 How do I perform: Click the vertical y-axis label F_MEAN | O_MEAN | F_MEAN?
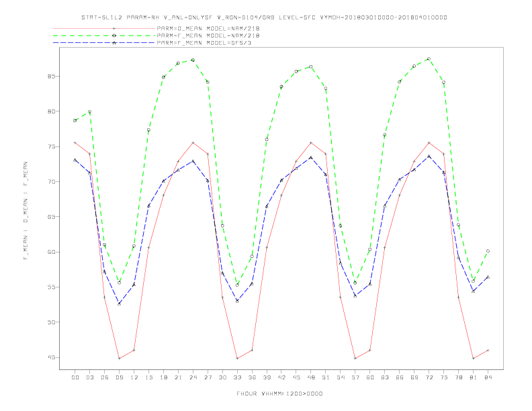click(26, 211)
